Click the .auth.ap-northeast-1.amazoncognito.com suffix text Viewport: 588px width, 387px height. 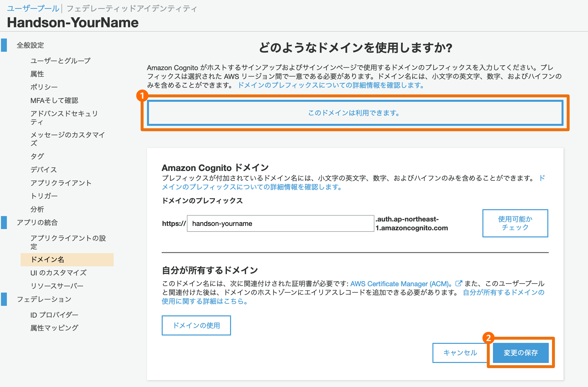pos(412,223)
